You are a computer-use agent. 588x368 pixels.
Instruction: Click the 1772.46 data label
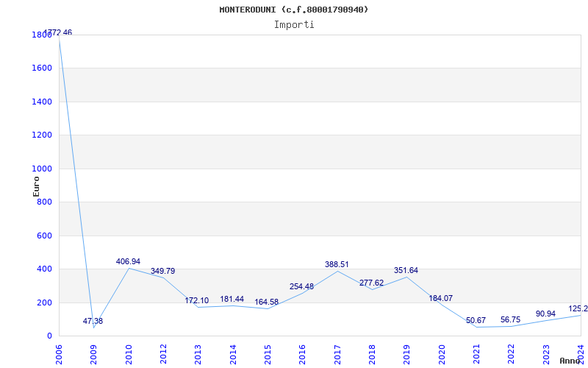[x=58, y=32]
